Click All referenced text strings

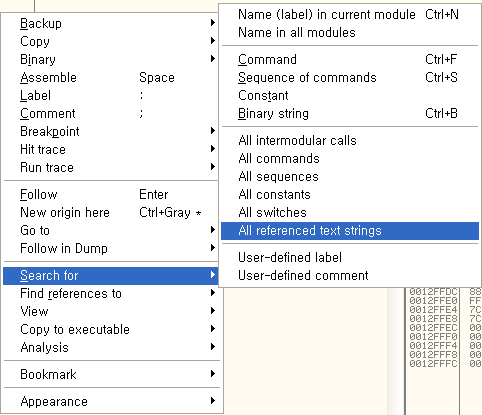[350, 231]
